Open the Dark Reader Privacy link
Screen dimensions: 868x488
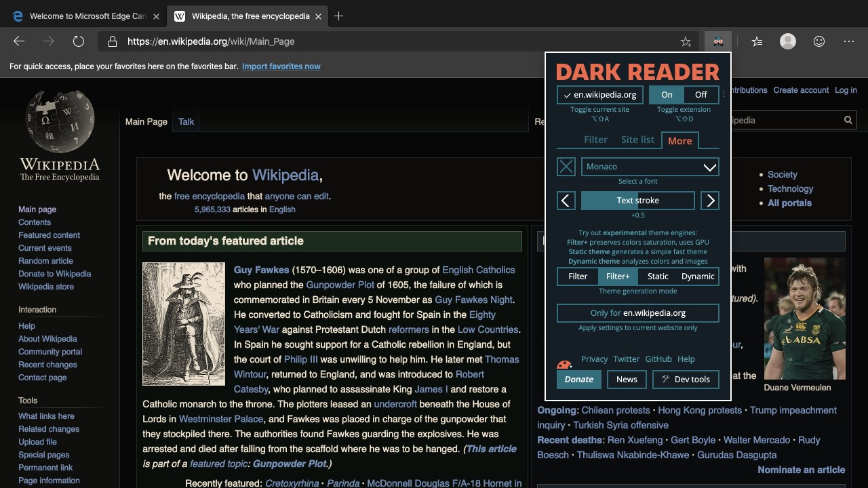click(595, 359)
